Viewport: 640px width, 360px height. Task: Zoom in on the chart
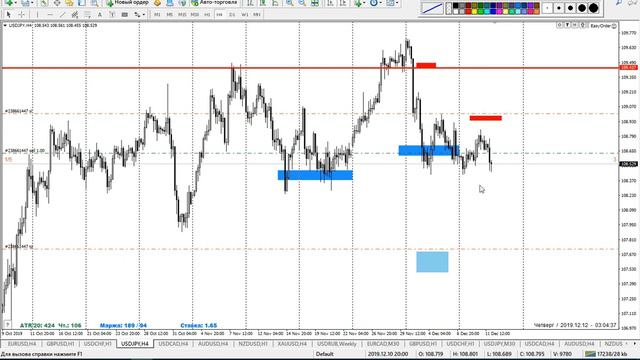pyautogui.click(x=289, y=3)
